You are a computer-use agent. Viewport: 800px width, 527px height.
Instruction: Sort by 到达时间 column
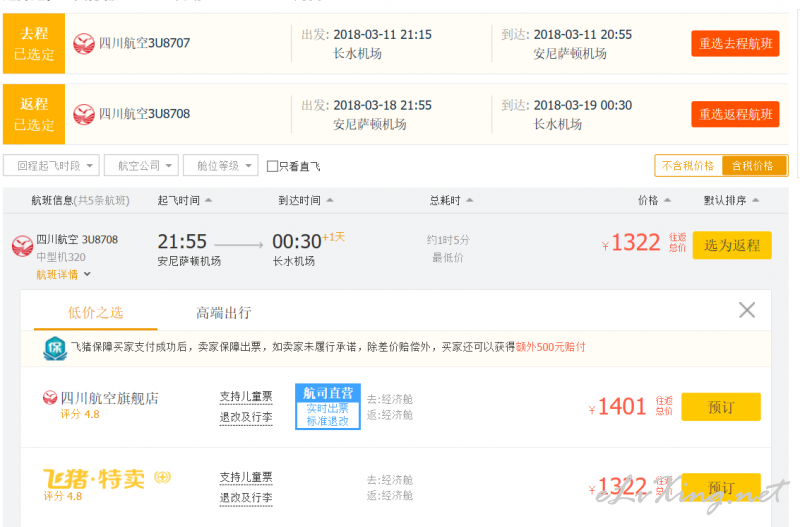[306, 200]
